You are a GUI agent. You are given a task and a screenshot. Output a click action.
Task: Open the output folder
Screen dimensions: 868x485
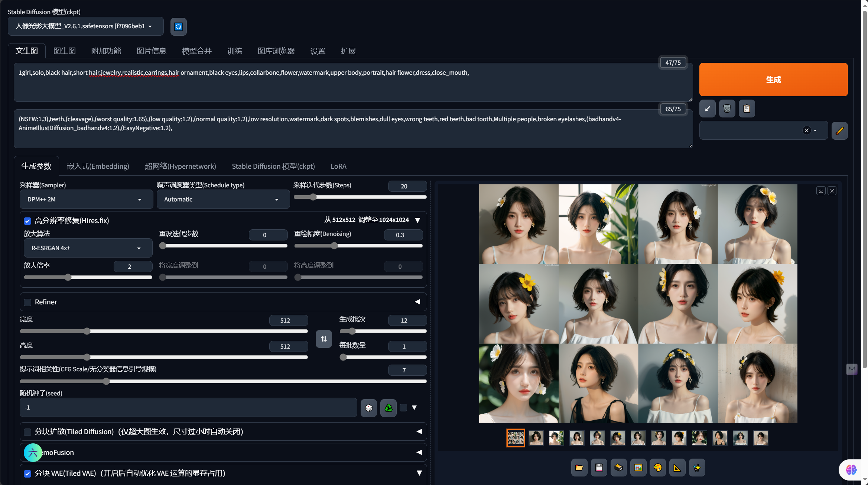(579, 468)
